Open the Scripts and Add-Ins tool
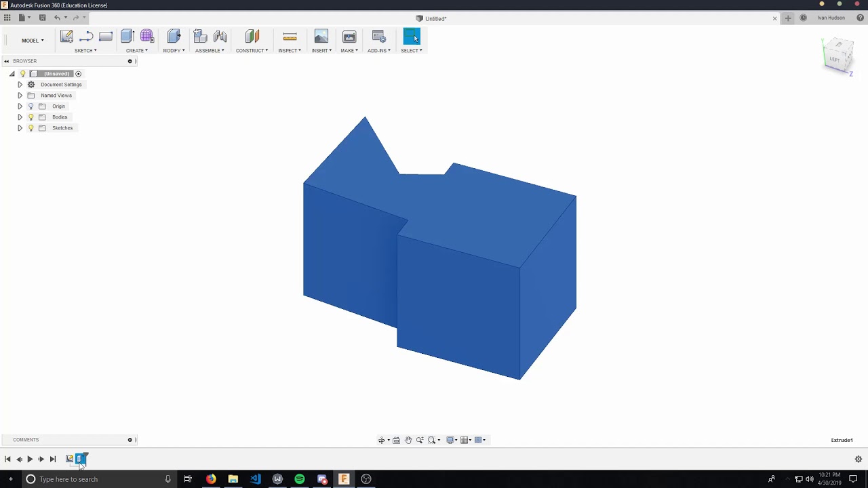This screenshot has width=868, height=488. coord(379,37)
